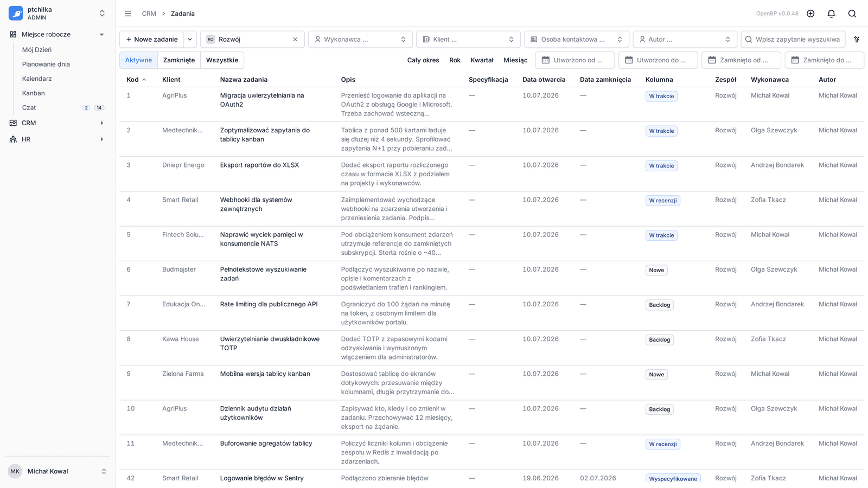
Task: Open task Migracja uwierzytelniania na OAuth2
Action: point(262,100)
